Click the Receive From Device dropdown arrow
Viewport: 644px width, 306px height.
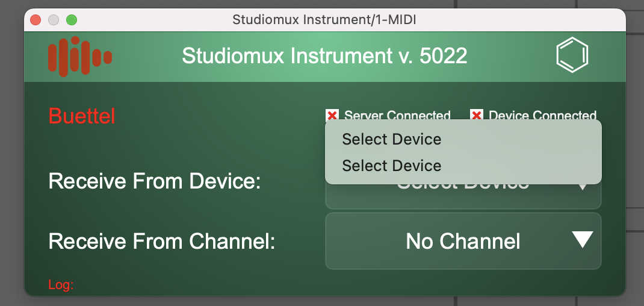click(x=583, y=186)
